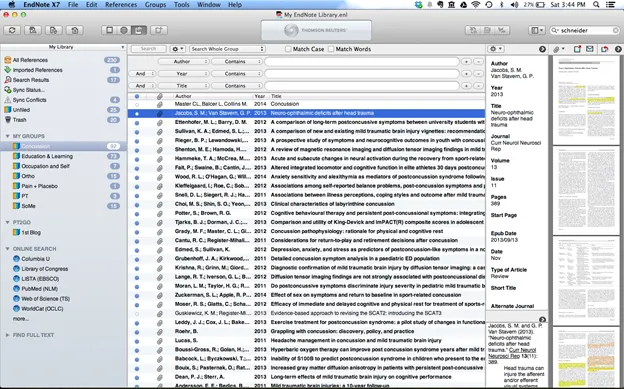
Task: Click the Search button
Action: [148, 49]
